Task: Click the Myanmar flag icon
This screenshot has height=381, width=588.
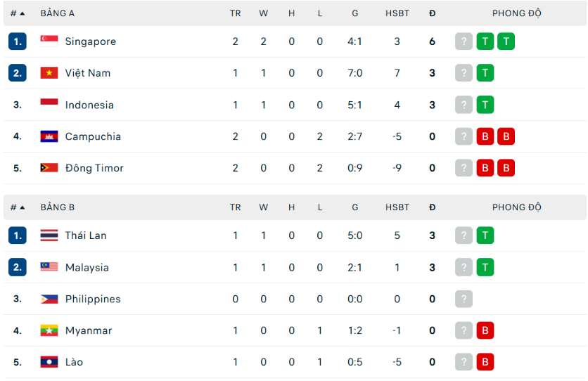Action: (x=49, y=330)
